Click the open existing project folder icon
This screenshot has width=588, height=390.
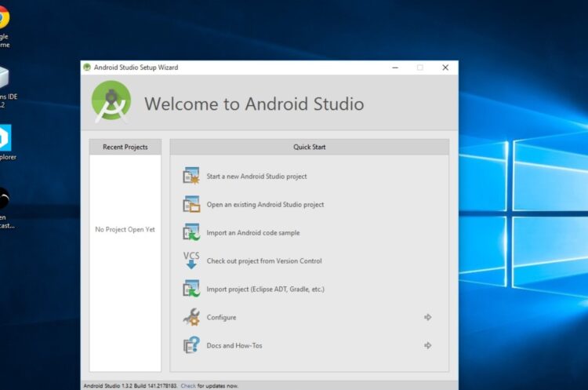tap(191, 204)
